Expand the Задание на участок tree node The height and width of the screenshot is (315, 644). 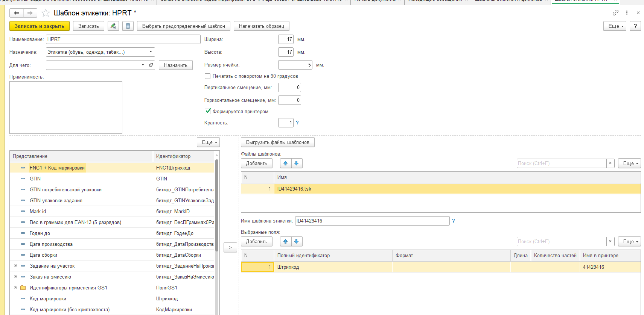click(x=15, y=266)
